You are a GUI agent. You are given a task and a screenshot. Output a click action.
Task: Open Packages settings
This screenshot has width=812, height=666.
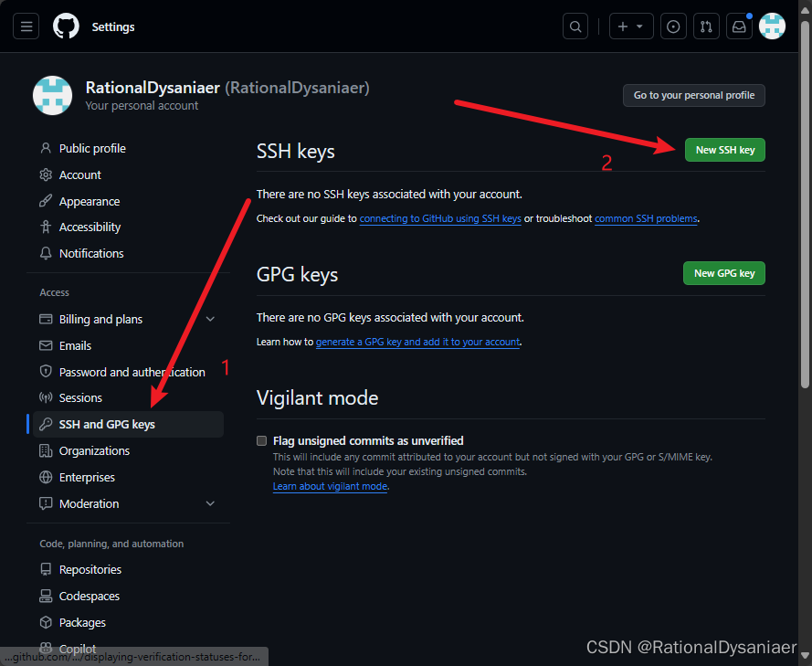coord(129,622)
